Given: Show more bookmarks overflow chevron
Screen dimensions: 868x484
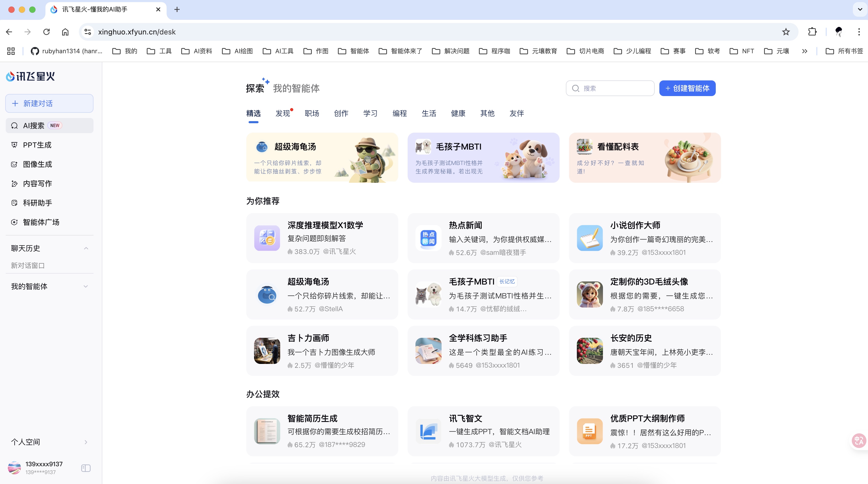Looking at the screenshot, I should 805,51.
